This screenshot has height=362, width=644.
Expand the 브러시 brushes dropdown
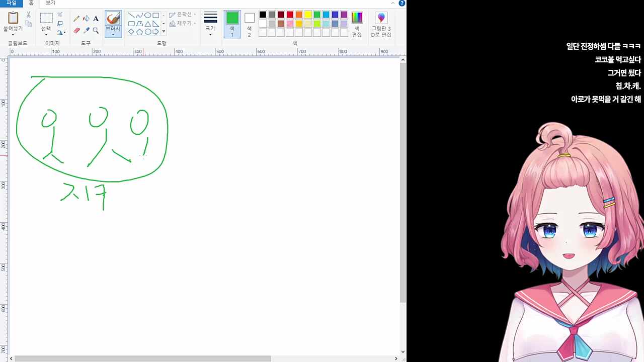[x=113, y=35]
